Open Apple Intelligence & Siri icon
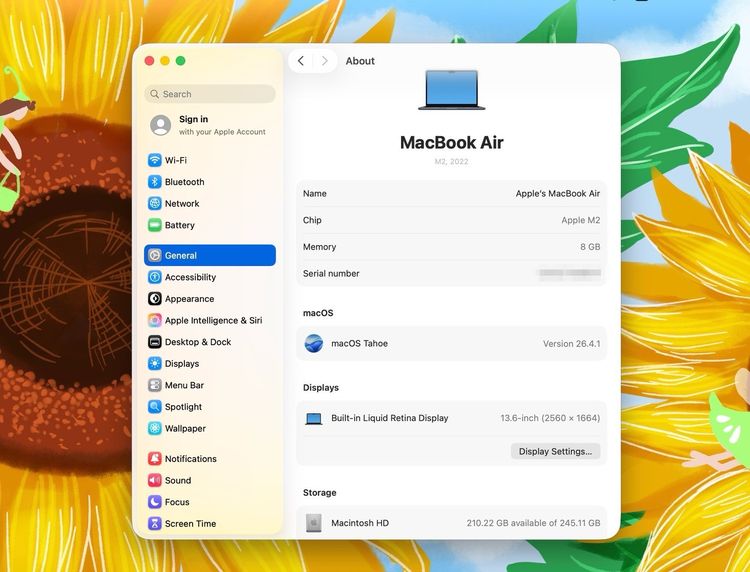This screenshot has width=750, height=572. [154, 320]
